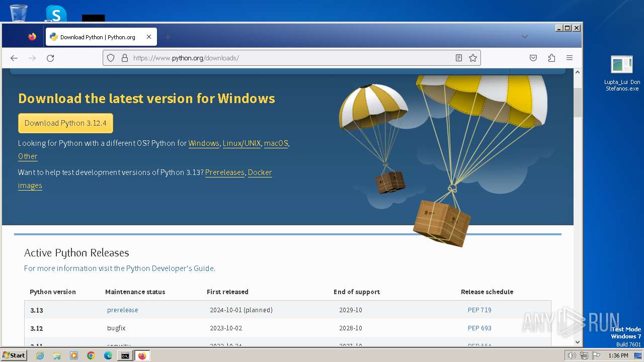Open the Prereleases link

(x=225, y=172)
